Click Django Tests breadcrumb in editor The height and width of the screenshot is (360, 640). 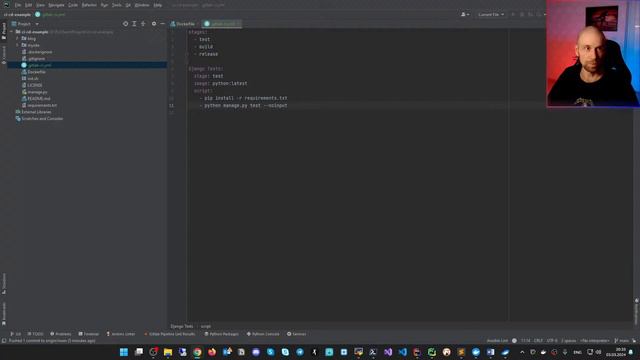[182, 326]
